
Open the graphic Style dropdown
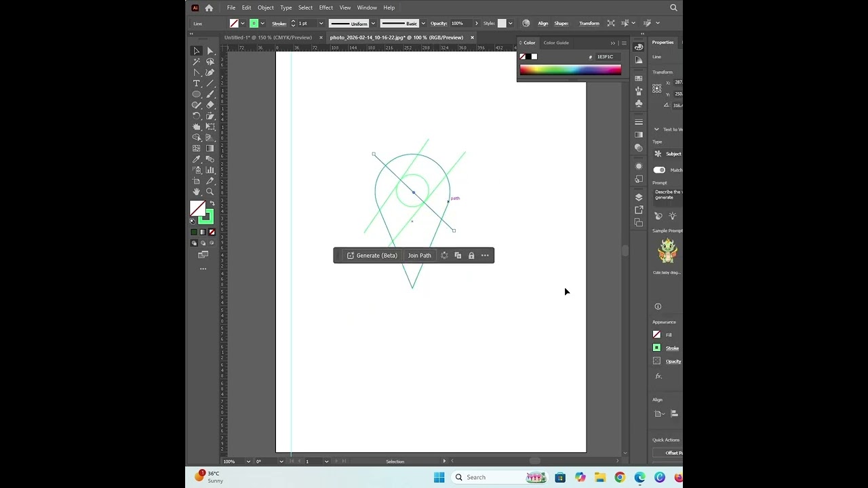(511, 23)
